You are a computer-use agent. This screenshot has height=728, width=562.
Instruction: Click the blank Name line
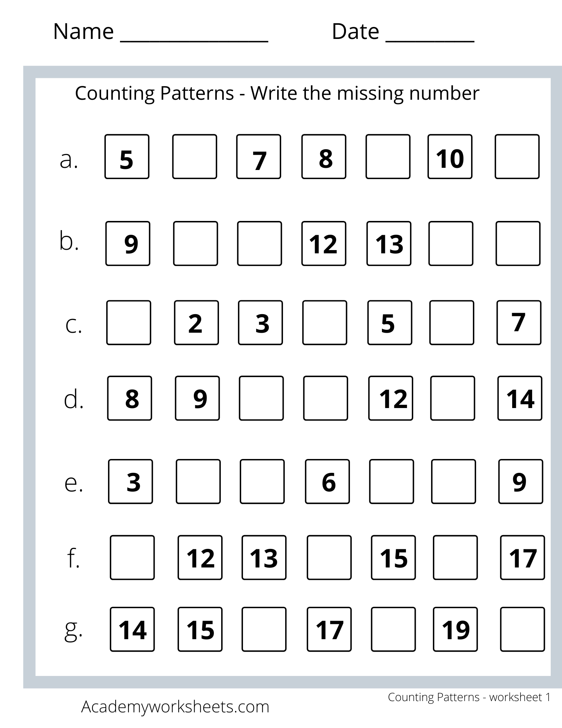point(194,36)
